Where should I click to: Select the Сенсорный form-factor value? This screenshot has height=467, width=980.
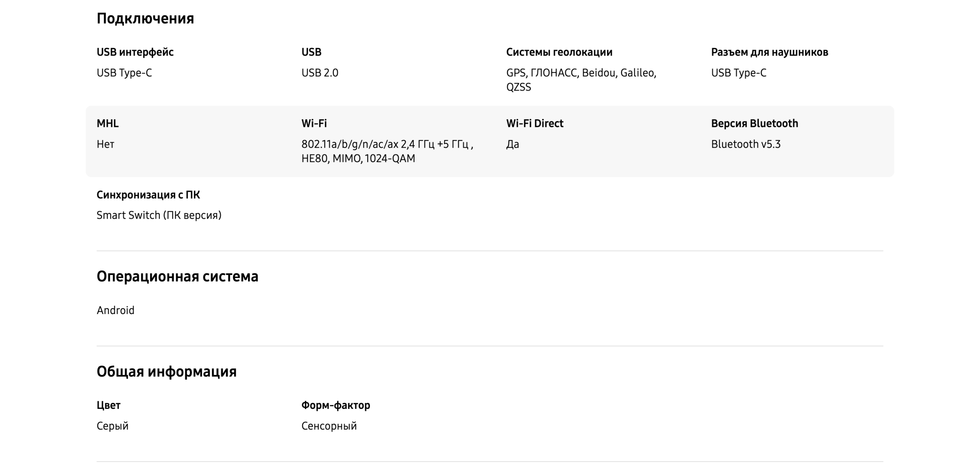[x=329, y=426]
